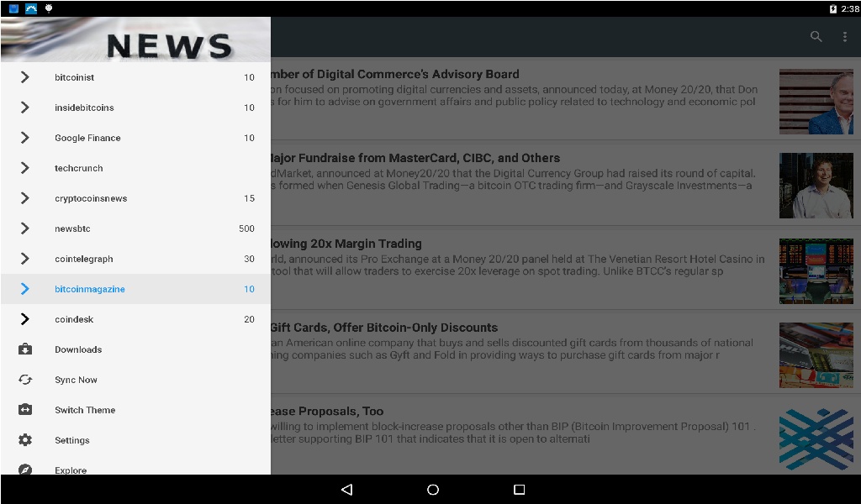Select the techcrunch feed
This screenshot has width=861, height=504.
tap(135, 168)
